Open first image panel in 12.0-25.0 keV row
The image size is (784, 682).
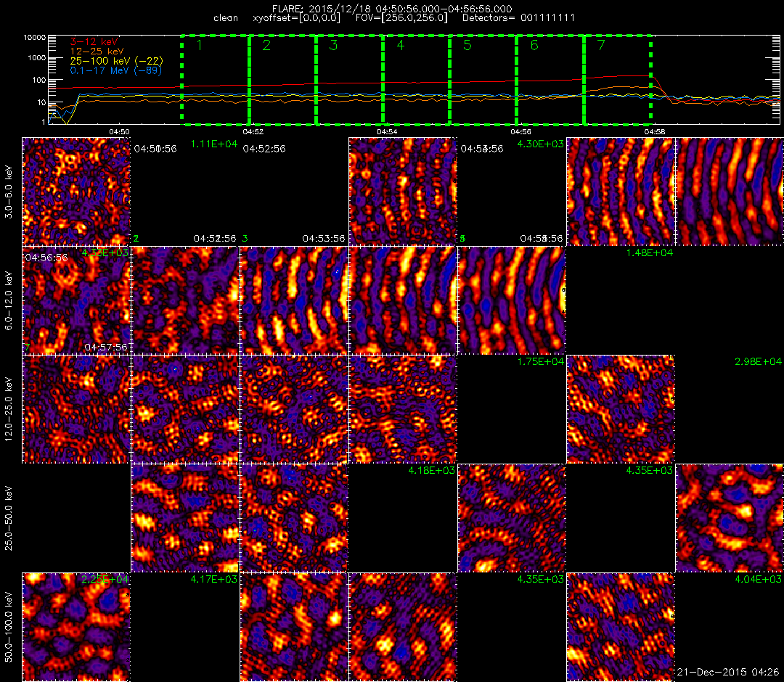tap(76, 409)
